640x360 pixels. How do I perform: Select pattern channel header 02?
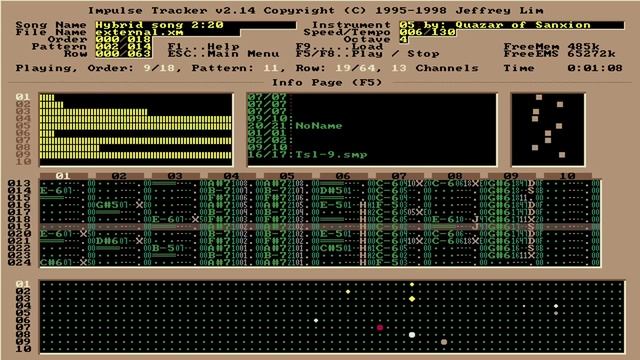tap(119, 176)
